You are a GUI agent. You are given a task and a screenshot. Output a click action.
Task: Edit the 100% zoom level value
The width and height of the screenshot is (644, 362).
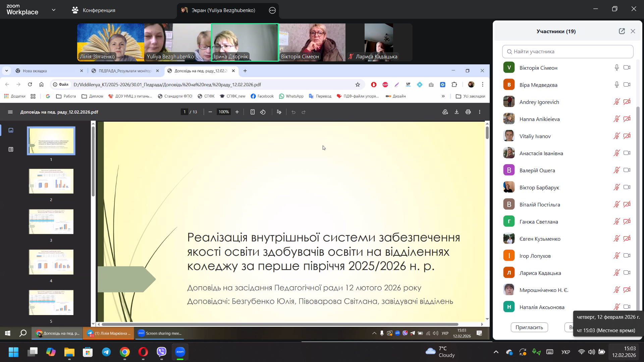coord(224,112)
